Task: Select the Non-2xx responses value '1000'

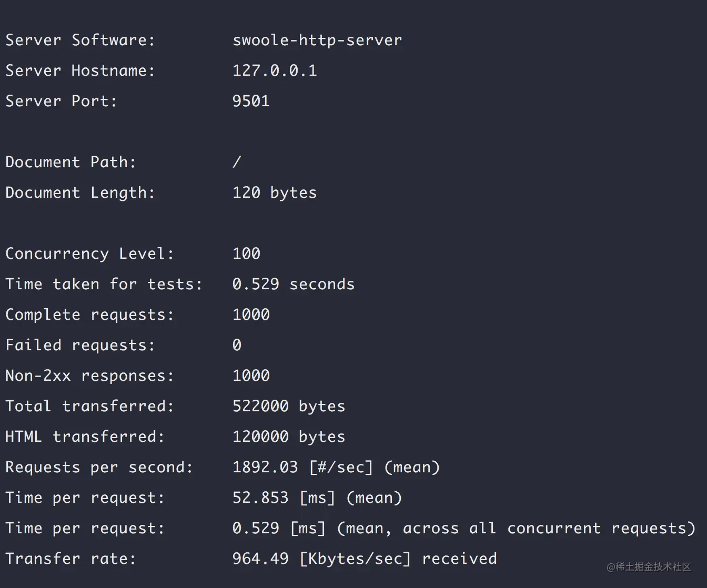Action: tap(251, 376)
